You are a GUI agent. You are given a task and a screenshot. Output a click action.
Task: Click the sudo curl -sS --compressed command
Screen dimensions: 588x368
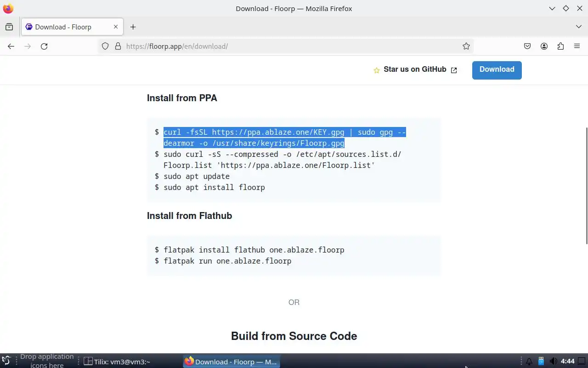pyautogui.click(x=282, y=160)
